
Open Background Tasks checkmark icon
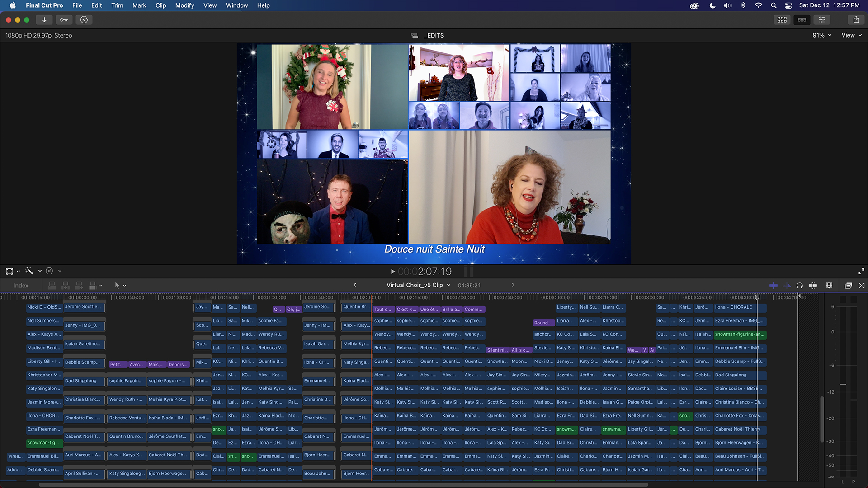[84, 20]
